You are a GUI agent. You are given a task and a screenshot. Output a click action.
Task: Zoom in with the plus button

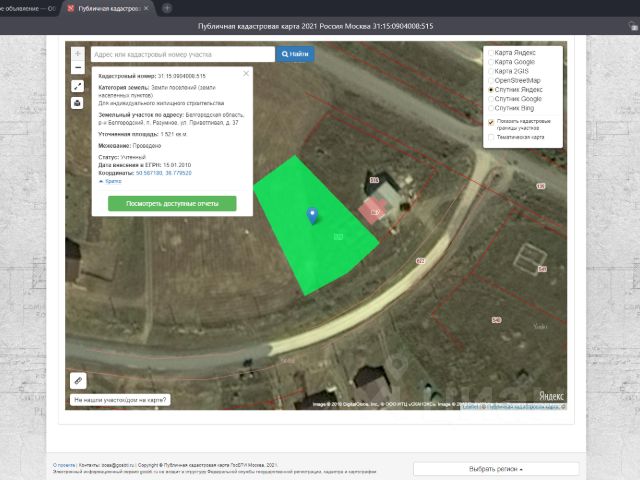coord(78,53)
